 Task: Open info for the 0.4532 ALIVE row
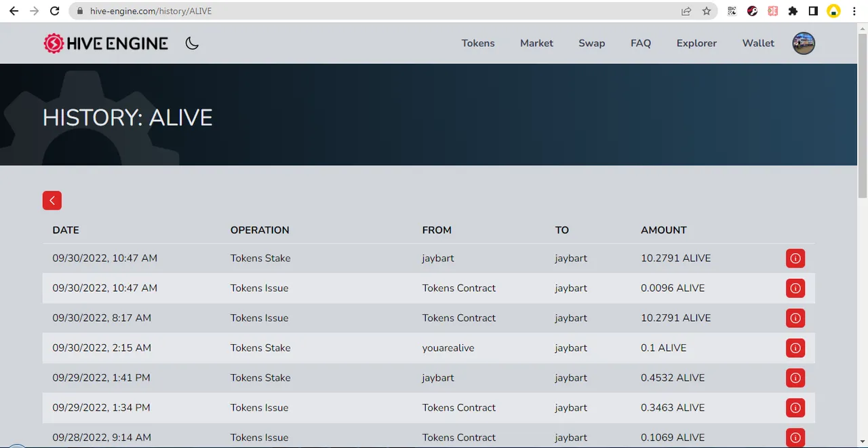[795, 378]
